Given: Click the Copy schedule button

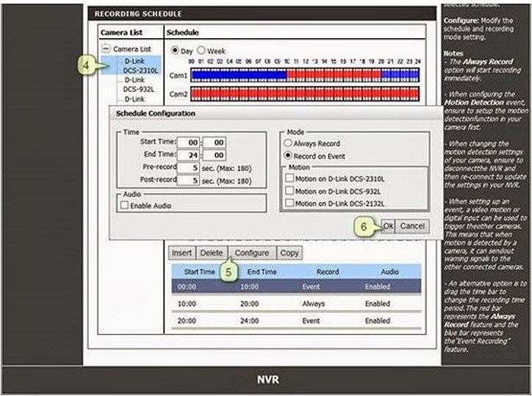Looking at the screenshot, I should [x=290, y=253].
